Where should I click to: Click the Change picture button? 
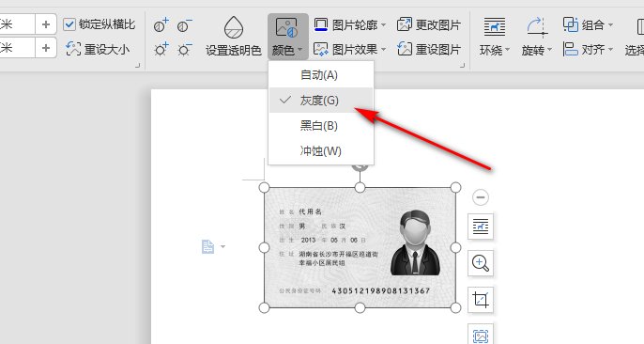pos(429,25)
